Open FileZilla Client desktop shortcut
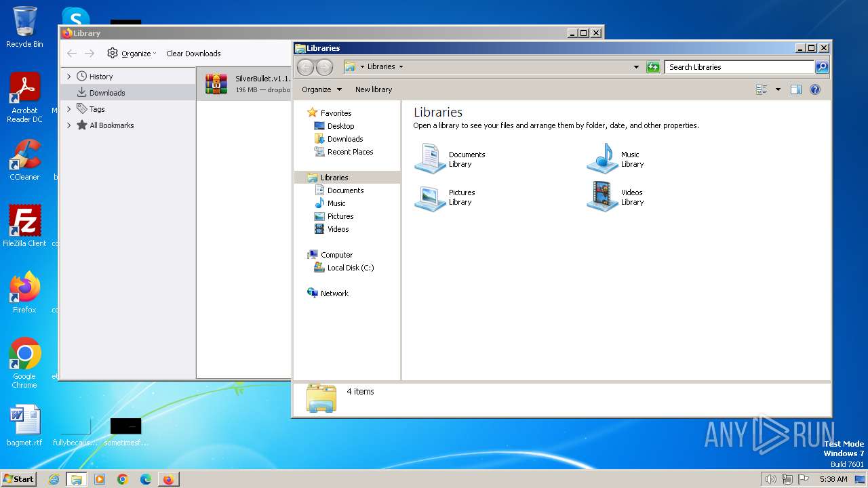 point(24,226)
